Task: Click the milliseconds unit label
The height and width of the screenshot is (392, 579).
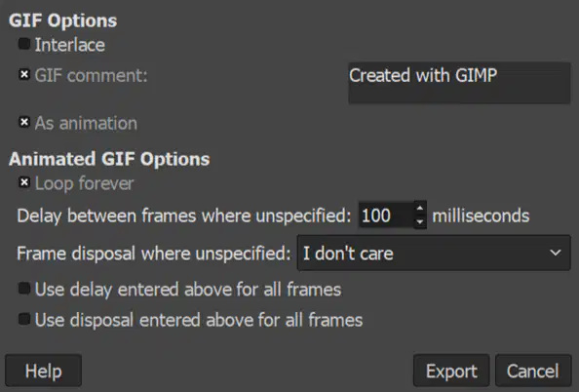Action: 481,216
